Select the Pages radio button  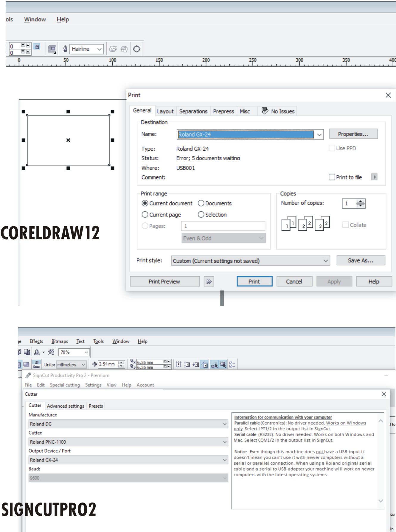tap(145, 226)
